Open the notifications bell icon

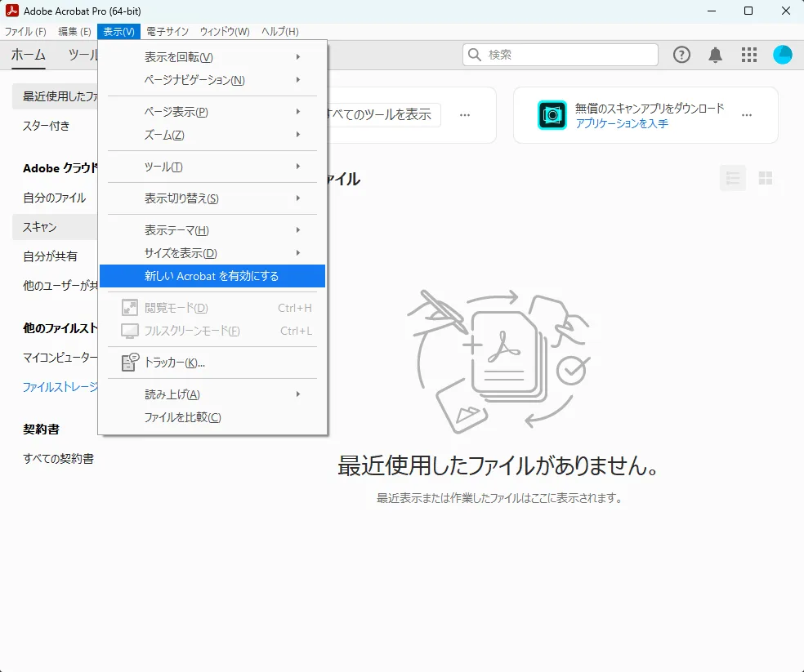tap(715, 55)
